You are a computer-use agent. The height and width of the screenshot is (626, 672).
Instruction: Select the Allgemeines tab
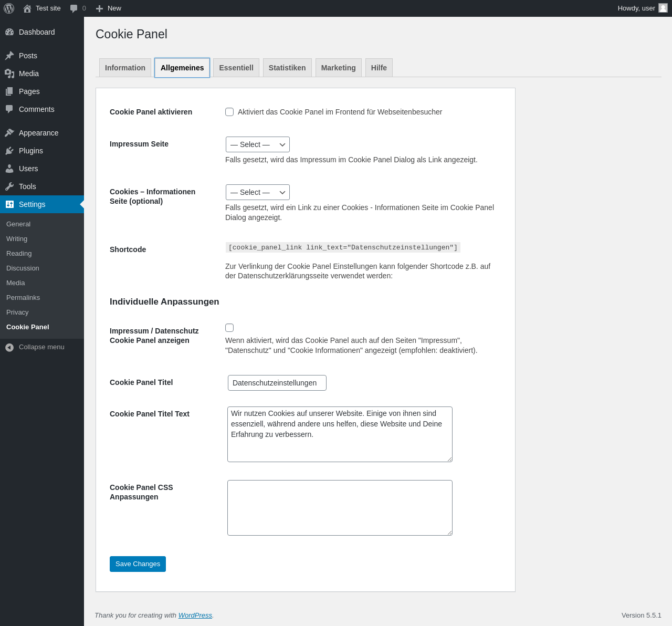coord(182,68)
